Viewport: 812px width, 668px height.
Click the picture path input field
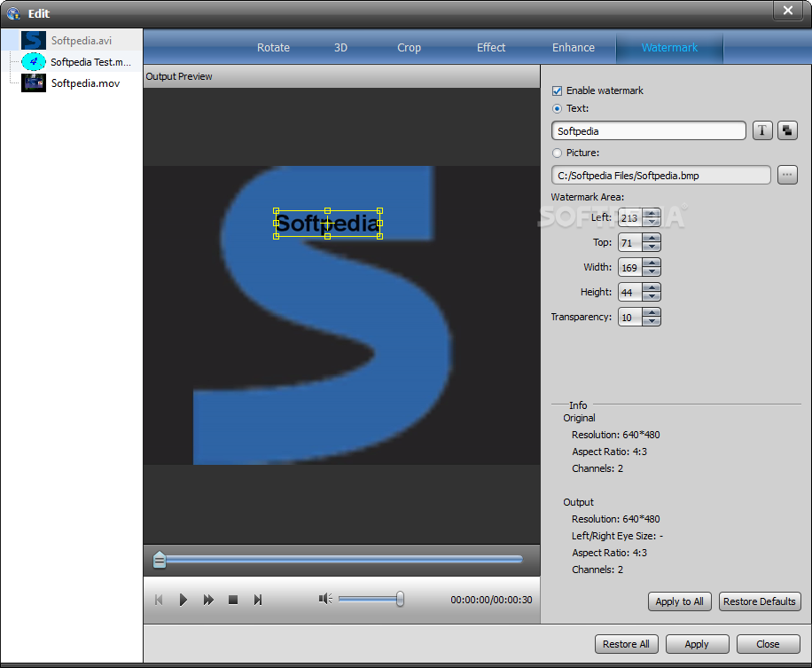(x=660, y=175)
